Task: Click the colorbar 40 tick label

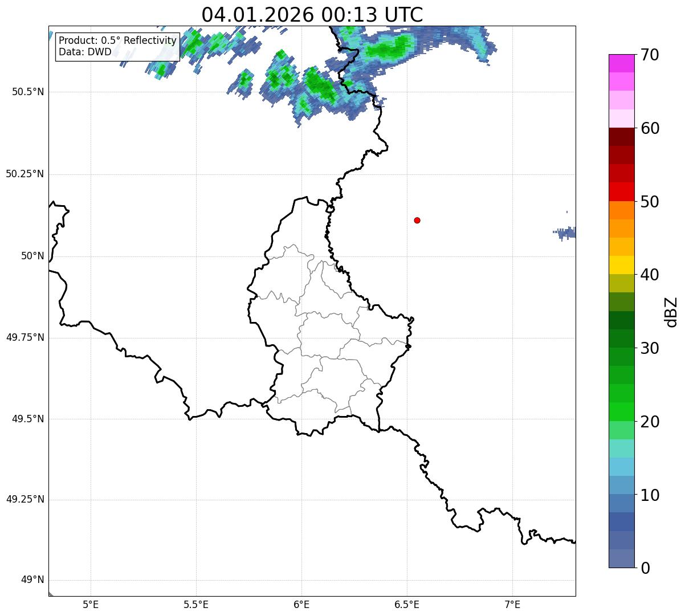Action: click(650, 275)
